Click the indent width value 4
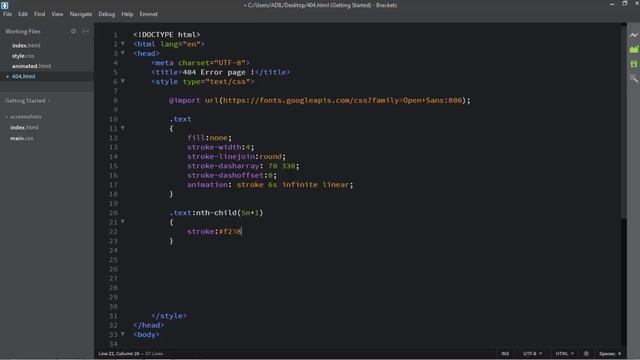Image resolution: width=640 pixels, height=360 pixels. tap(619, 353)
